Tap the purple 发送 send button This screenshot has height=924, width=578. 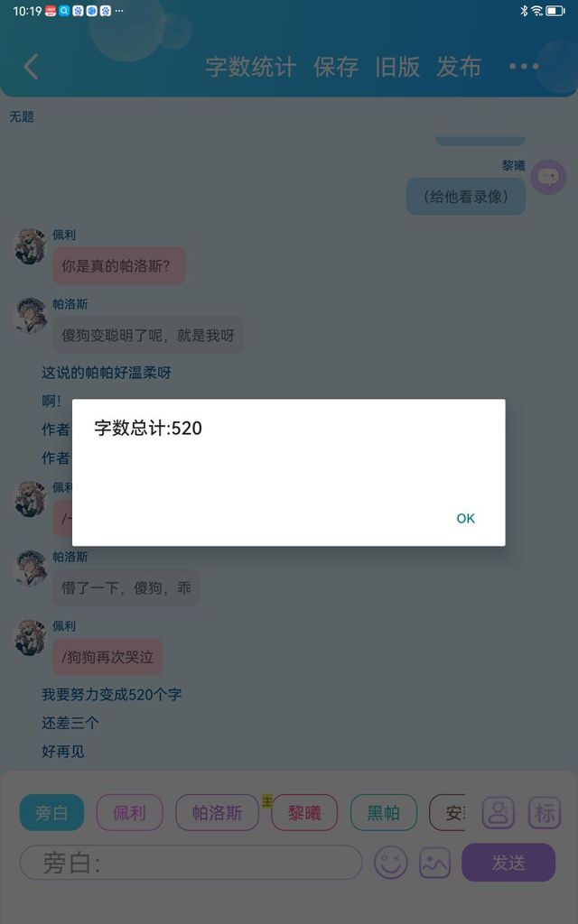(x=508, y=862)
